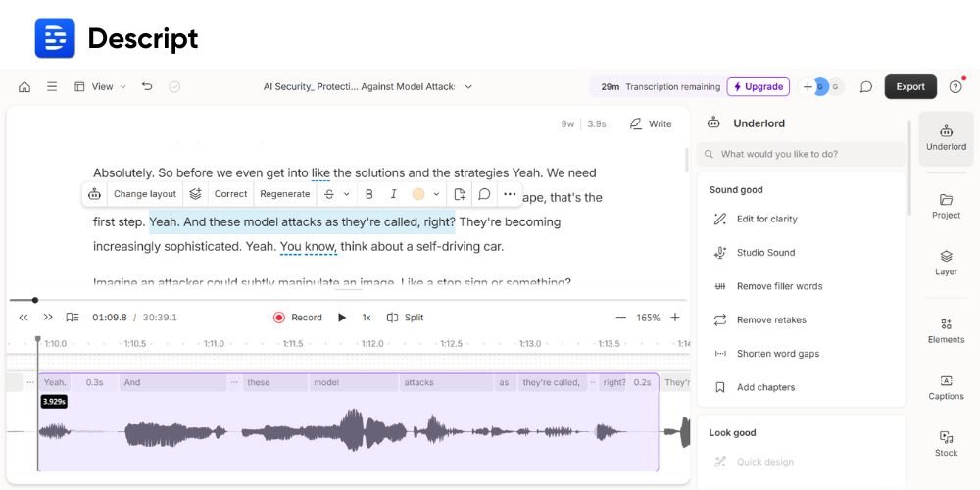The height and width of the screenshot is (490, 980).
Task: Add a comment via floating toolbar bubble icon
Action: 484,194
